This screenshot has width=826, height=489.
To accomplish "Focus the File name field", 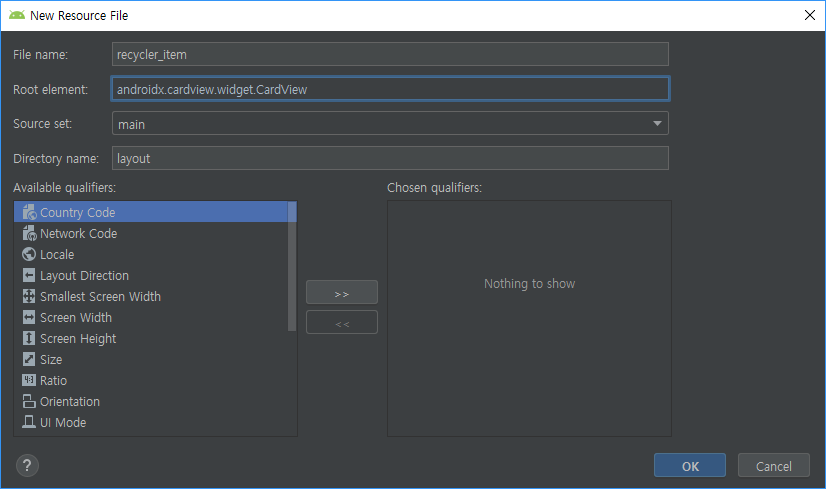I will coord(390,54).
